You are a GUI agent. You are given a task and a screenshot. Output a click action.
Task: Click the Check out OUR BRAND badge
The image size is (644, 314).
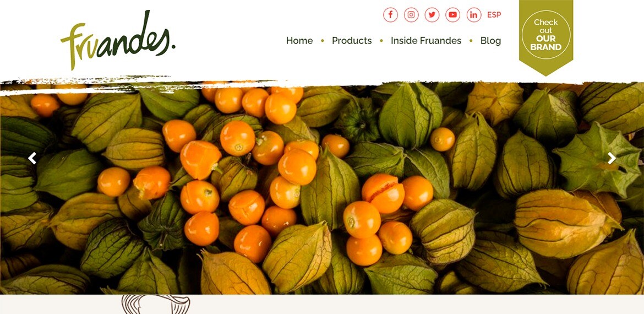(546, 35)
